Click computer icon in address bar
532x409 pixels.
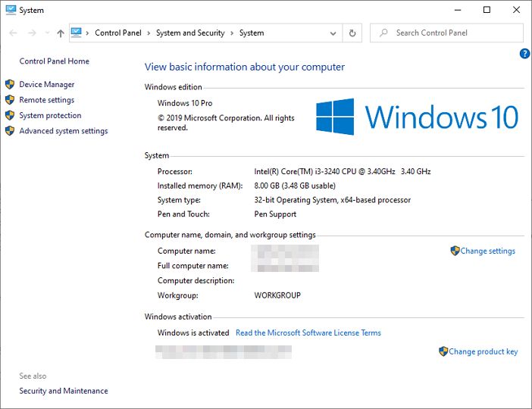pyautogui.click(x=77, y=33)
